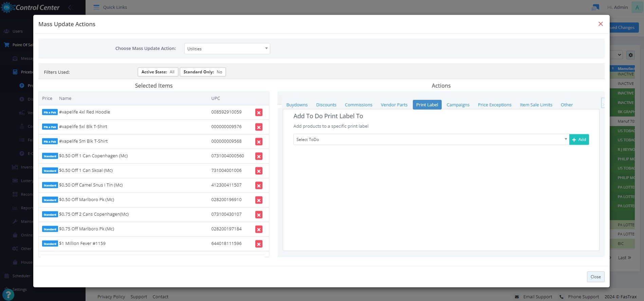The image size is (644, 301).
Task: Remove $0.50 Off 1 Can Skoal item
Action: click(x=259, y=171)
